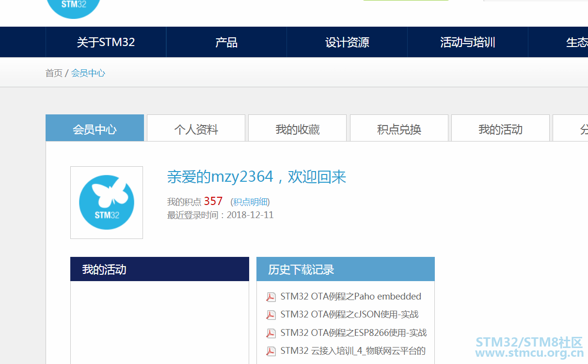
Task: Select the 会员中心 tab
Action: 95,128
